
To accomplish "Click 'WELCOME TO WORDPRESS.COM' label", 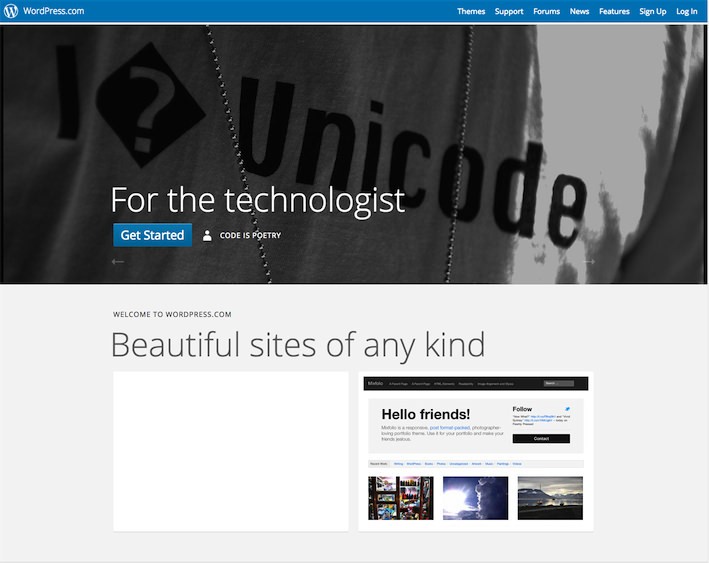I will [172, 314].
